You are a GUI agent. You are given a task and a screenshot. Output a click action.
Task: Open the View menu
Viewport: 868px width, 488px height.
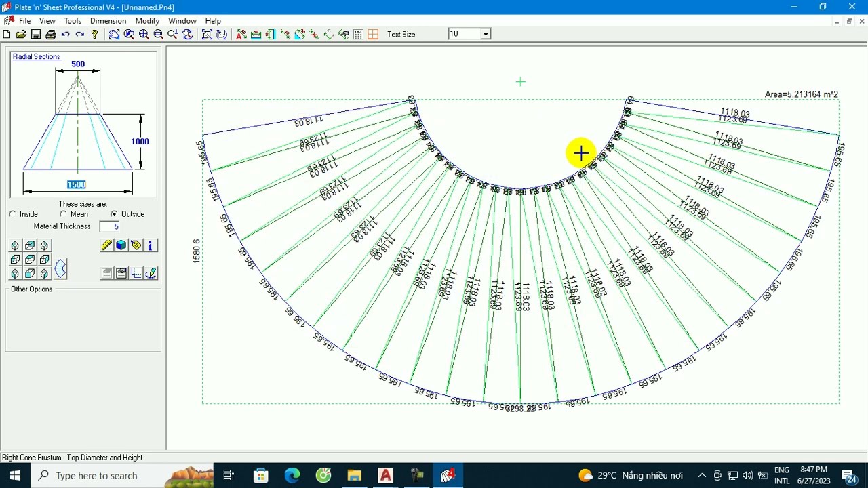click(47, 21)
